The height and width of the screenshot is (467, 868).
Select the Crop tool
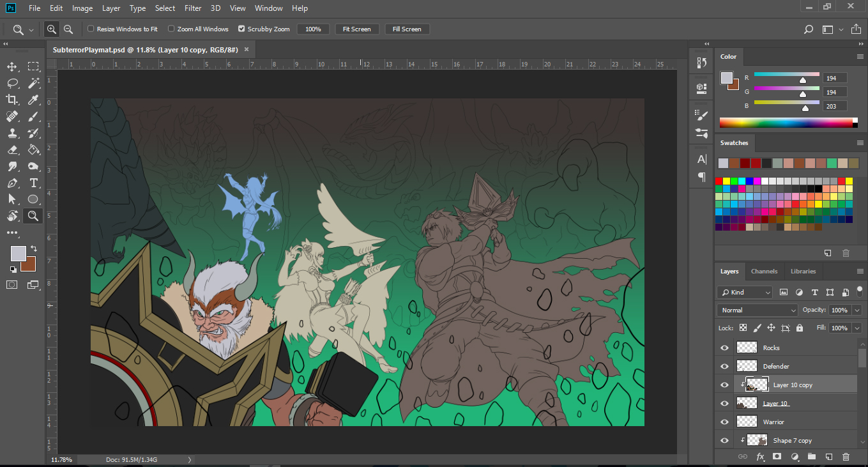tap(12, 100)
